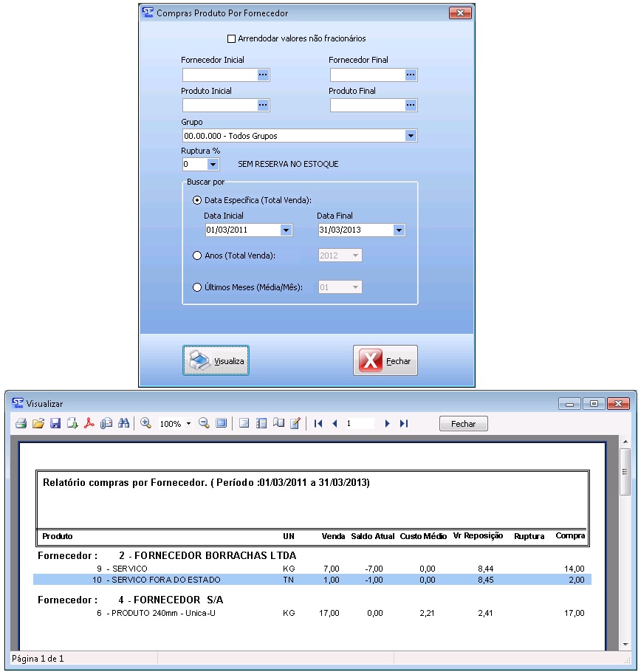Enable Arrendondar valores não fracionários checkbox

point(231,38)
